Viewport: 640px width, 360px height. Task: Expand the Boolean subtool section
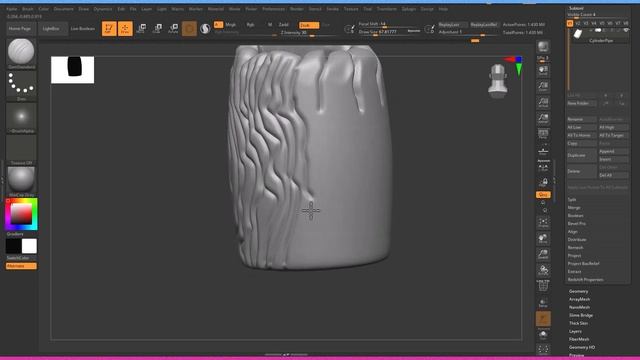point(576,216)
